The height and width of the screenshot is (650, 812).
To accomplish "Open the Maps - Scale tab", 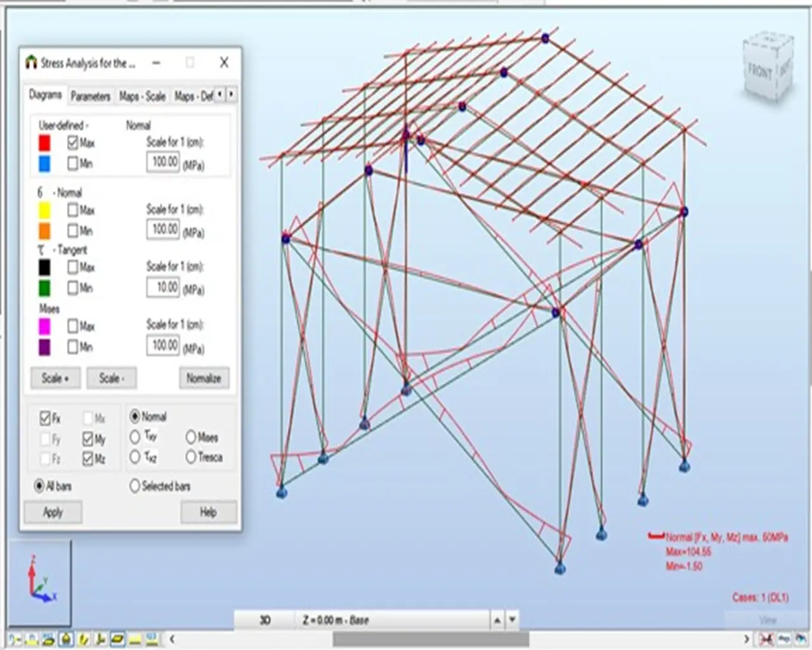I will pyautogui.click(x=142, y=96).
